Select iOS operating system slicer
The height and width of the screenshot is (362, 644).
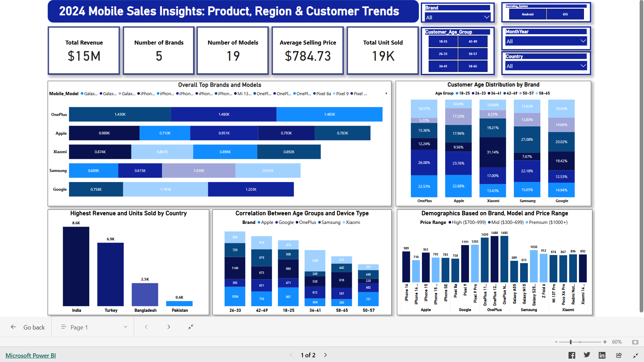point(565,14)
